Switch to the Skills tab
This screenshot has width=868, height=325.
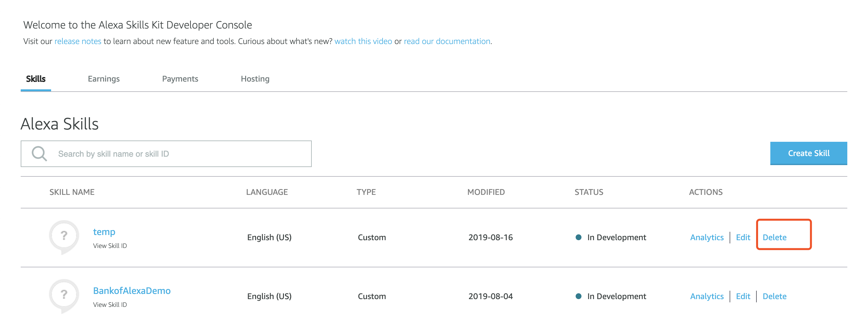pos(36,79)
